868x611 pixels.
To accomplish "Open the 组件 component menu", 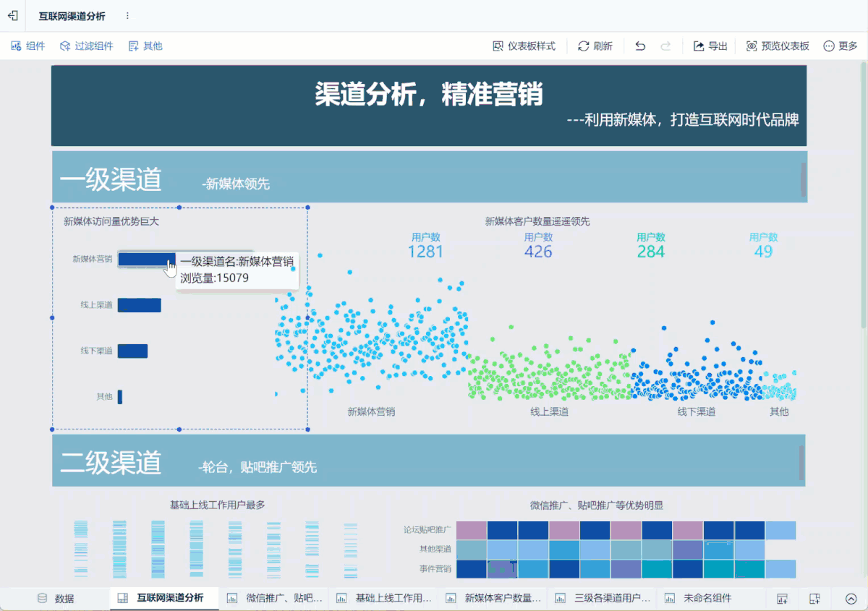I will click(27, 46).
